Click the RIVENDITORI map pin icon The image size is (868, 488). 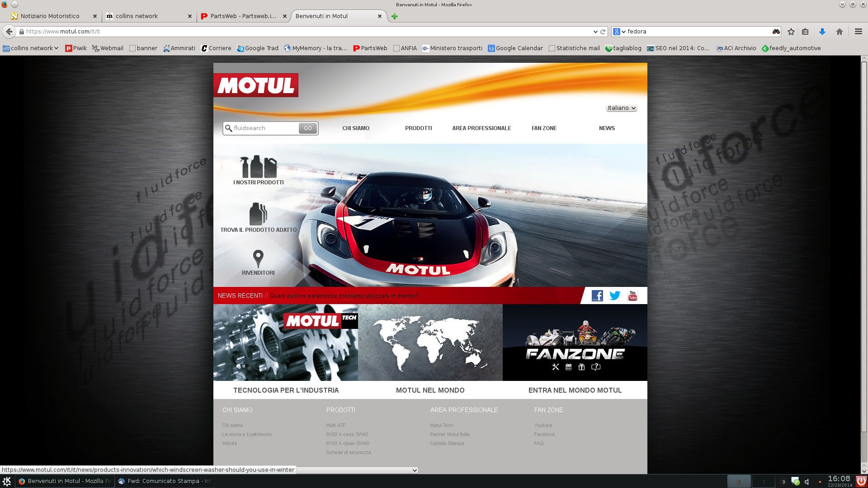pyautogui.click(x=258, y=259)
